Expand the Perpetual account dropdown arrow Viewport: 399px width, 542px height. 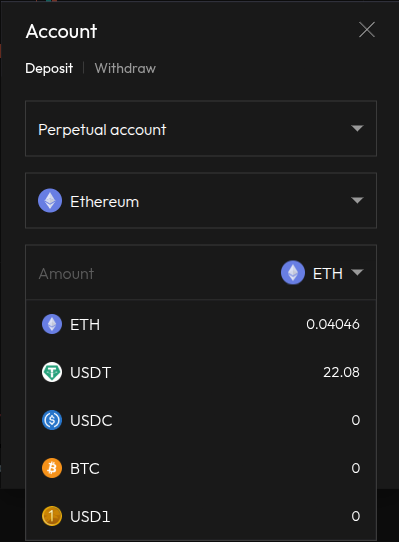point(357,129)
